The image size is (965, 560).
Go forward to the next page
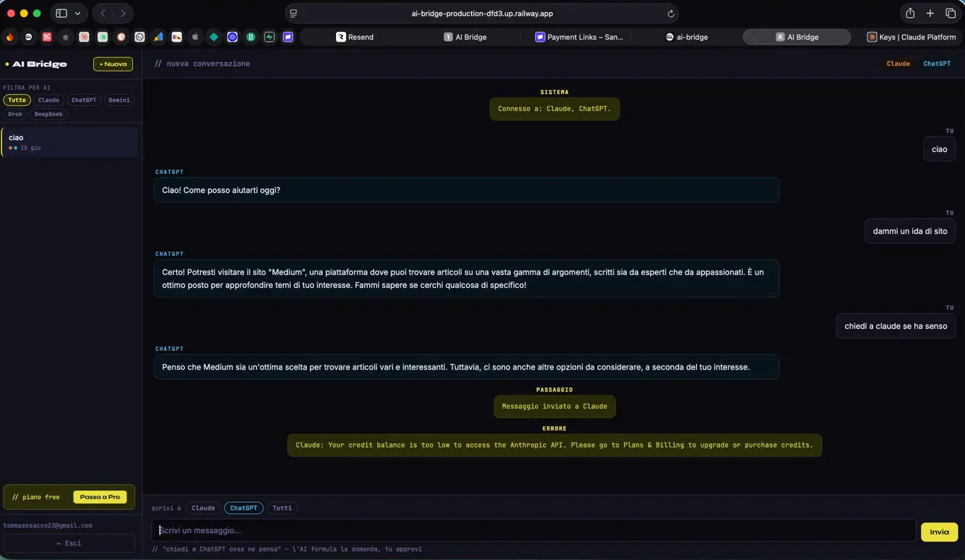pyautogui.click(x=123, y=13)
